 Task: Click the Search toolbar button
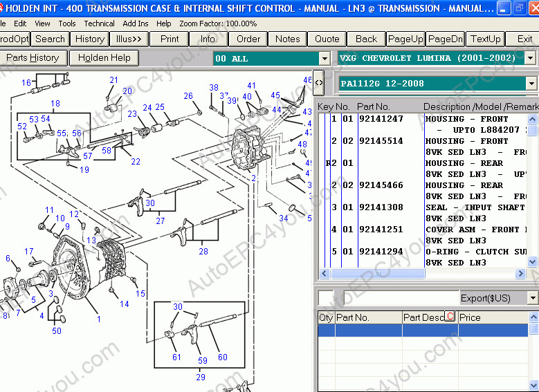[x=51, y=39]
